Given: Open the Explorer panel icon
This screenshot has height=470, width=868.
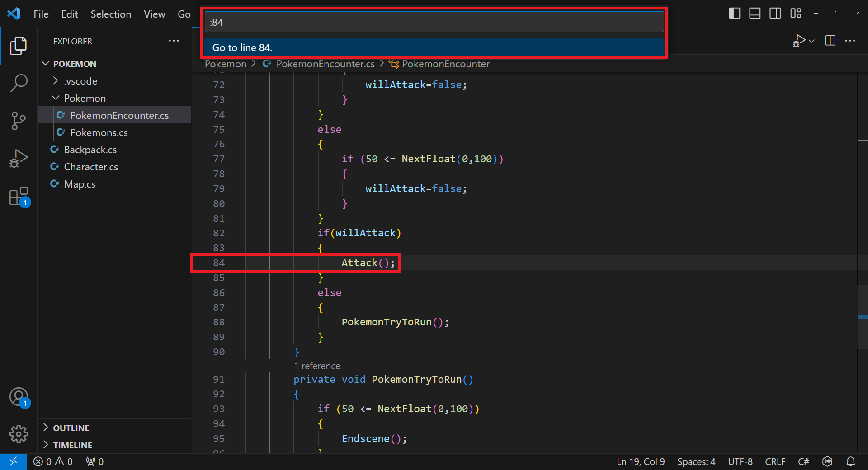Looking at the screenshot, I should [x=19, y=46].
